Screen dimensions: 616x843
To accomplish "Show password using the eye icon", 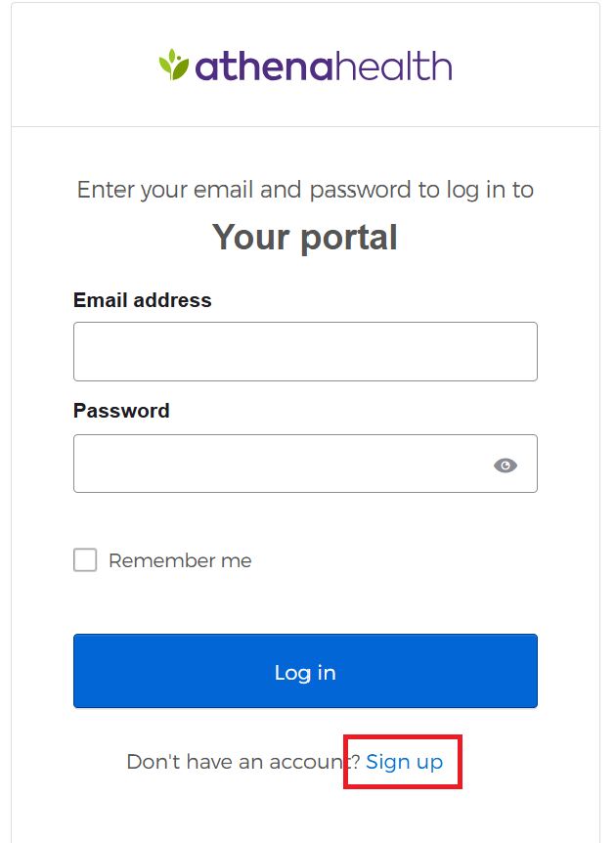I will tap(505, 465).
